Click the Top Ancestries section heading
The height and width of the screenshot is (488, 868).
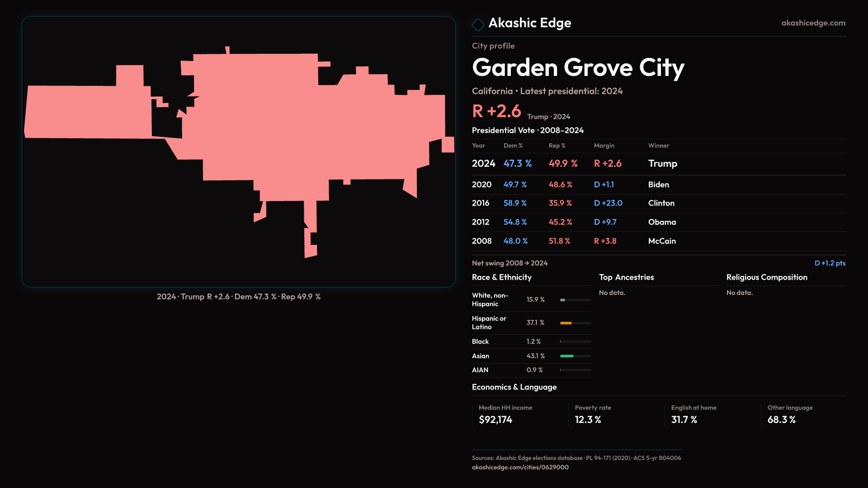(626, 277)
